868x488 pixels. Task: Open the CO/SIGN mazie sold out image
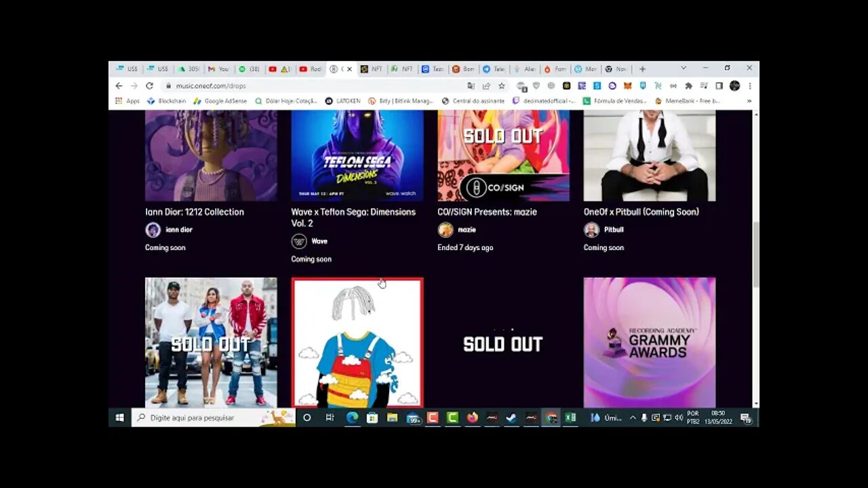[x=503, y=156]
